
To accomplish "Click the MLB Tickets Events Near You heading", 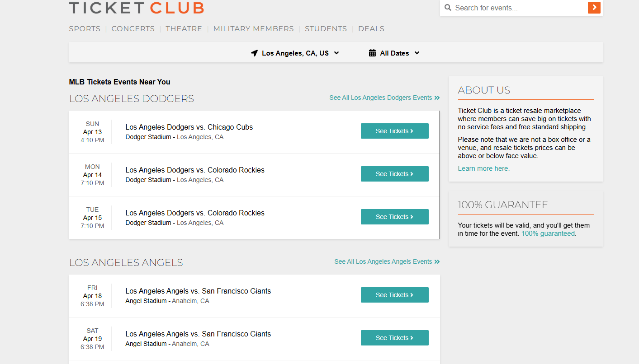I will (120, 82).
